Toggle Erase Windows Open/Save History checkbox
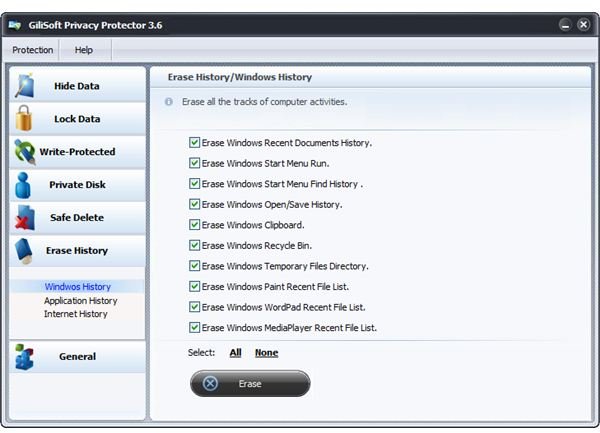The width and height of the screenshot is (600, 433). pyautogui.click(x=194, y=204)
